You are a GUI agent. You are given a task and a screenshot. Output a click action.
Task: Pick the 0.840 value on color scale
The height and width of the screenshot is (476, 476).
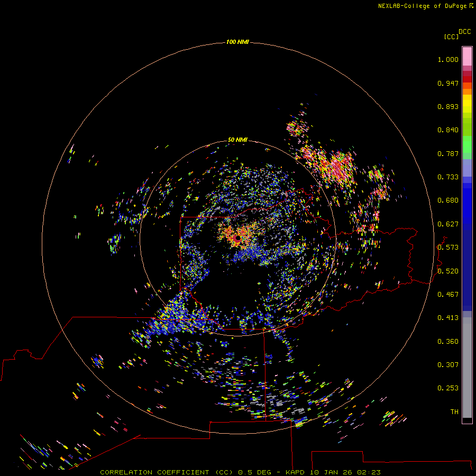pyautogui.click(x=448, y=130)
